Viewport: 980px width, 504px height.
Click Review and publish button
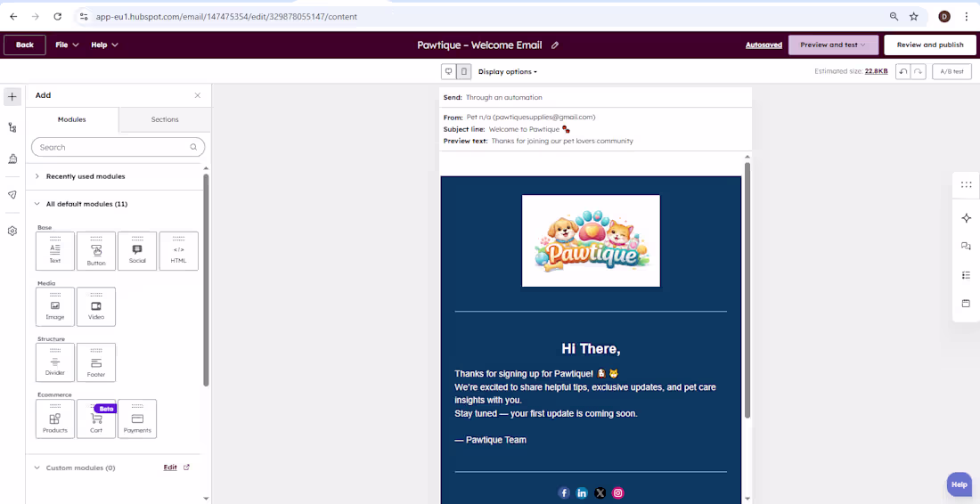(x=930, y=45)
